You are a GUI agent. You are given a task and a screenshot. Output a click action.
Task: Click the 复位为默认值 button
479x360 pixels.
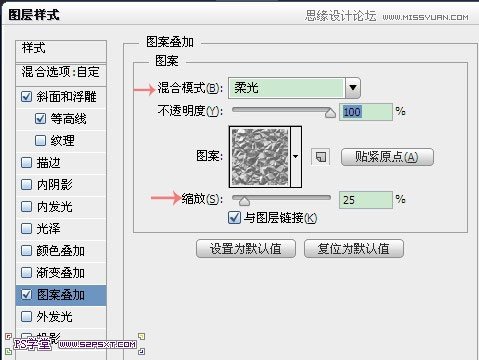pos(354,249)
